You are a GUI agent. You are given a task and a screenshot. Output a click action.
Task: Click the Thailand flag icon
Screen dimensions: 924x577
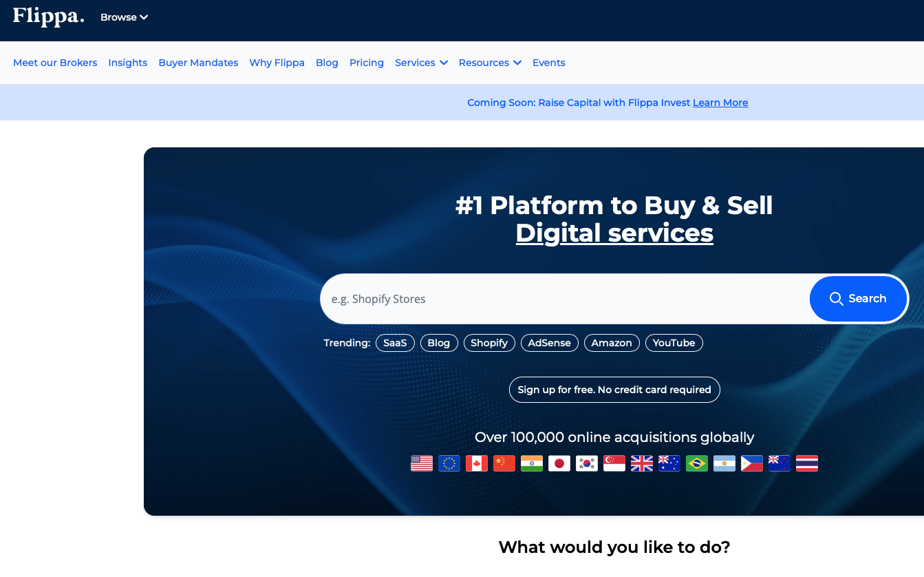click(x=807, y=463)
